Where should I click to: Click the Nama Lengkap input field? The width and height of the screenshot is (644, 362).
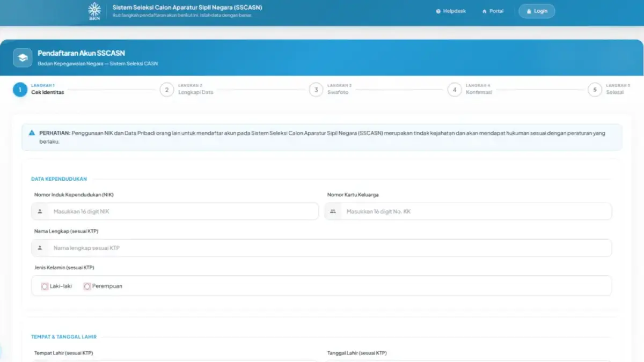tap(321, 248)
